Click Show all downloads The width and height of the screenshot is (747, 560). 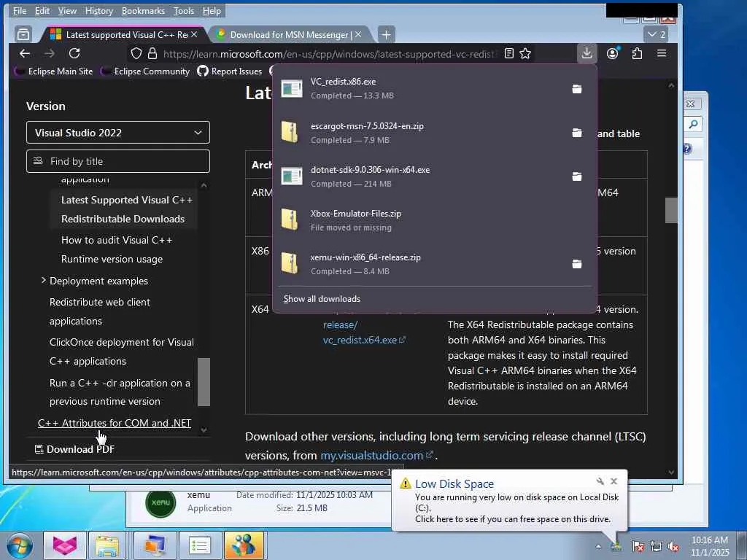[322, 298]
